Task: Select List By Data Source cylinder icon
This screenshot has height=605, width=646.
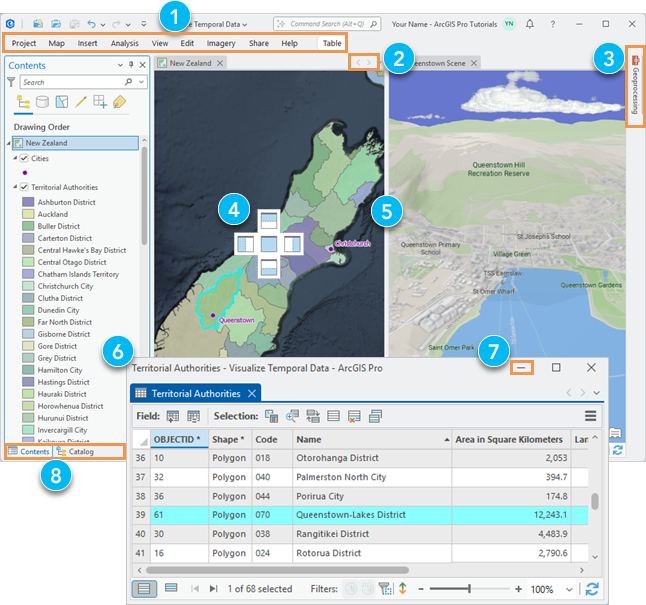Action: click(42, 102)
